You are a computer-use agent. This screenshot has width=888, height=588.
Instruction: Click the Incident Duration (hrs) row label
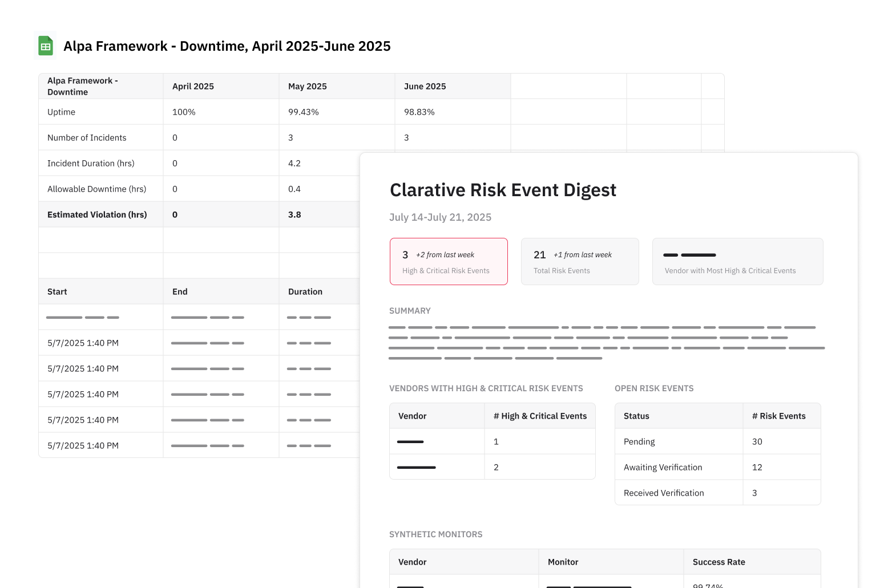point(91,163)
